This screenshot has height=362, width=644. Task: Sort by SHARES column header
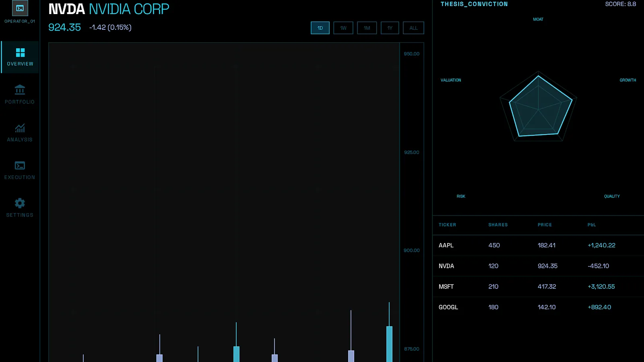click(x=498, y=225)
